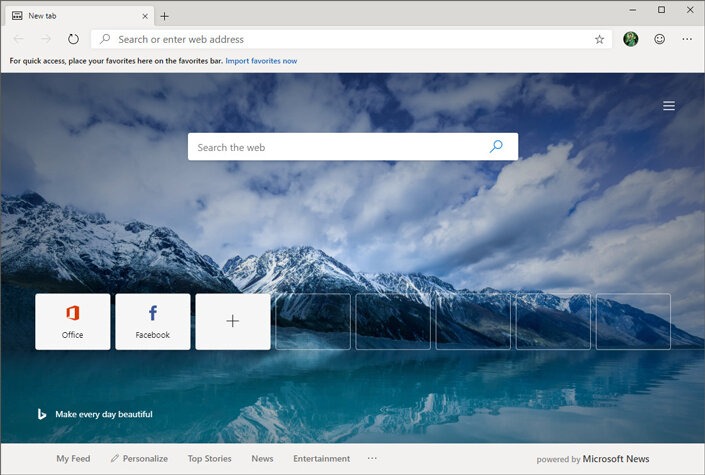Click the address bar field
This screenshot has height=475, width=705.
point(351,39)
